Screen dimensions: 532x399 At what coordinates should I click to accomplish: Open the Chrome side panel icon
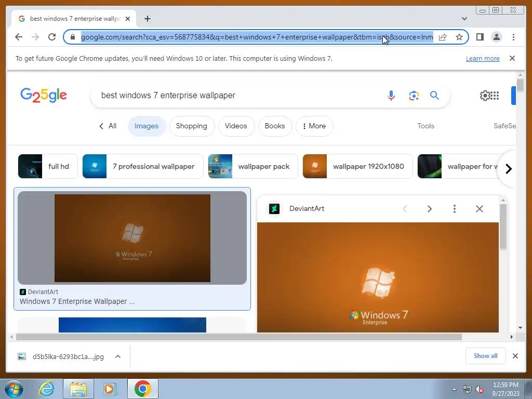(480, 37)
